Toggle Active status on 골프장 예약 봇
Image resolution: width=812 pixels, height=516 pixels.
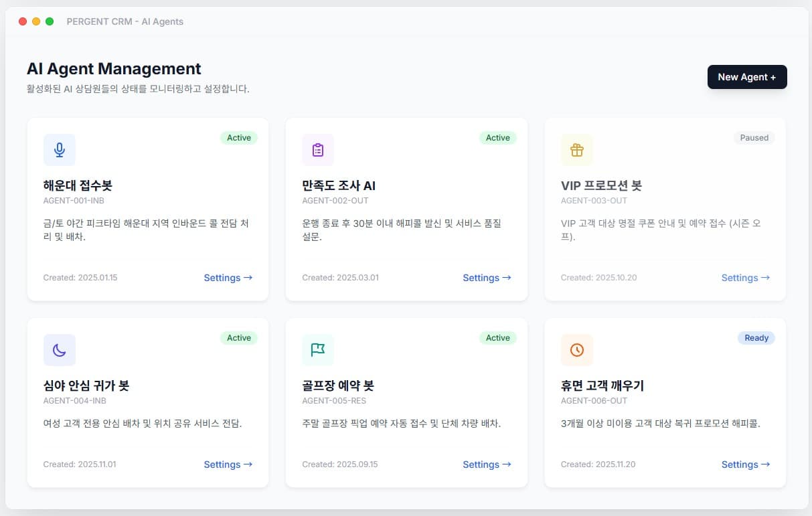pos(498,338)
